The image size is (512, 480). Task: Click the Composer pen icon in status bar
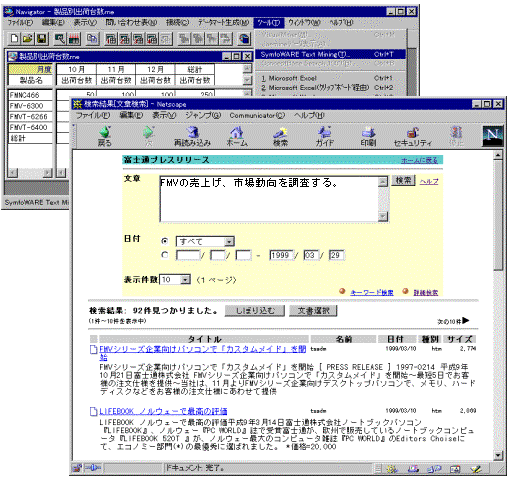click(476, 469)
